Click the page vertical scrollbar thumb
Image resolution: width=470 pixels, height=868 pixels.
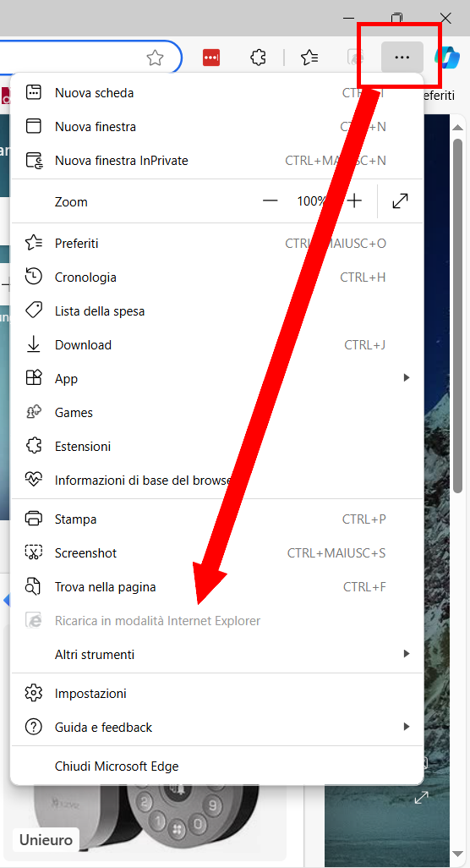[457, 316]
